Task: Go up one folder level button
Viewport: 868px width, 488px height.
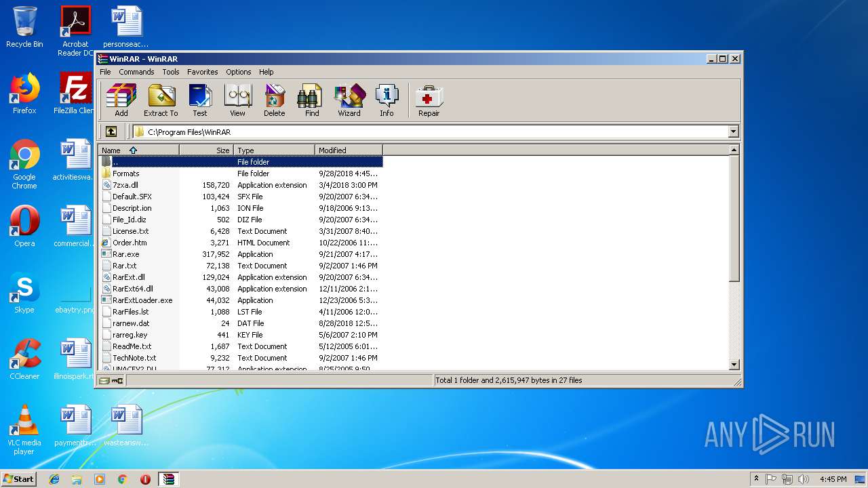Action: click(111, 132)
